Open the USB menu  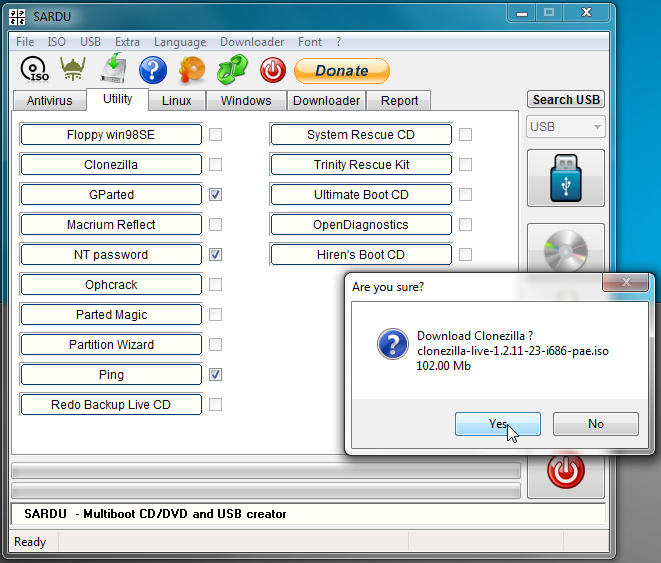pos(90,42)
